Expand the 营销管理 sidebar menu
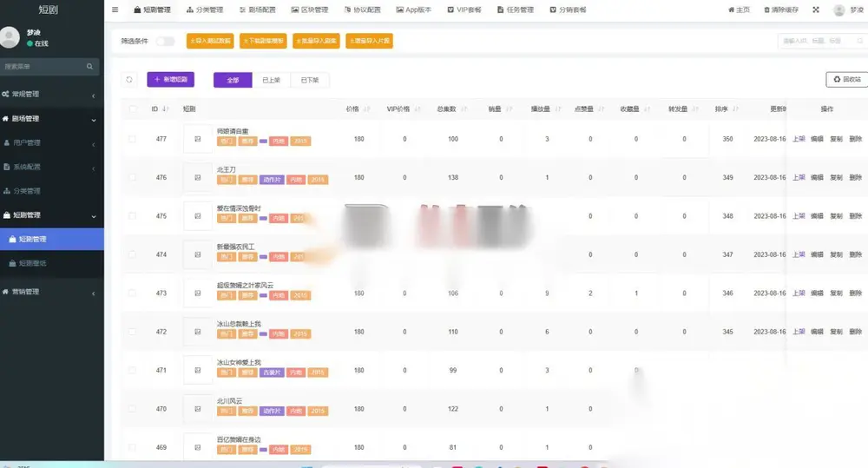 [x=51, y=292]
